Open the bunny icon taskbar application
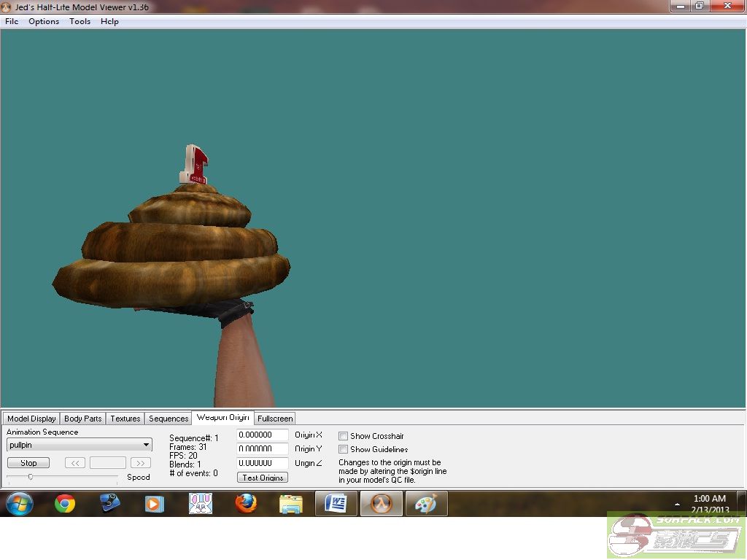 pyautogui.click(x=200, y=504)
